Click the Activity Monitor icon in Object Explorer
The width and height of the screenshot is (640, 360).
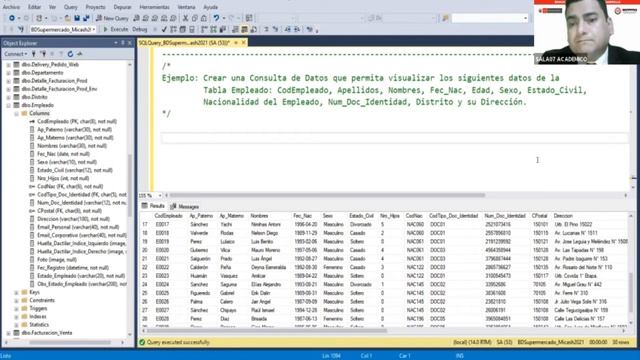tap(80, 54)
